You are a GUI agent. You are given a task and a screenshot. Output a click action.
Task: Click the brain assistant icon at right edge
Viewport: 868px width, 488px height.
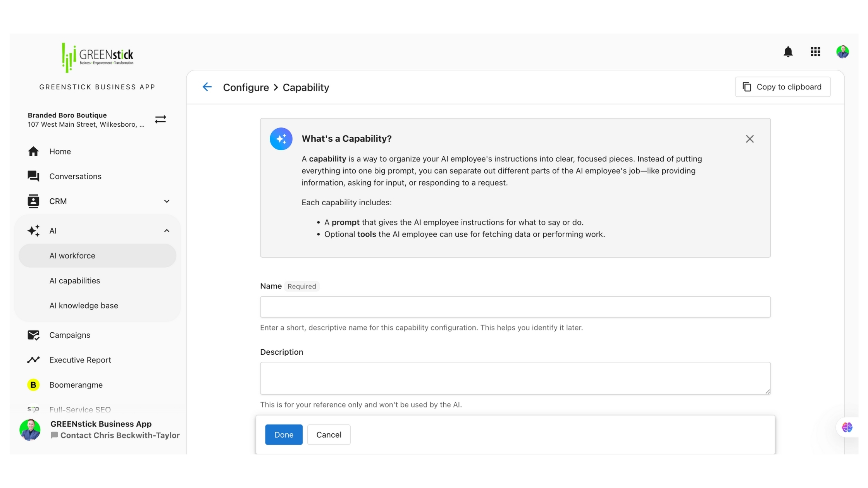(847, 427)
